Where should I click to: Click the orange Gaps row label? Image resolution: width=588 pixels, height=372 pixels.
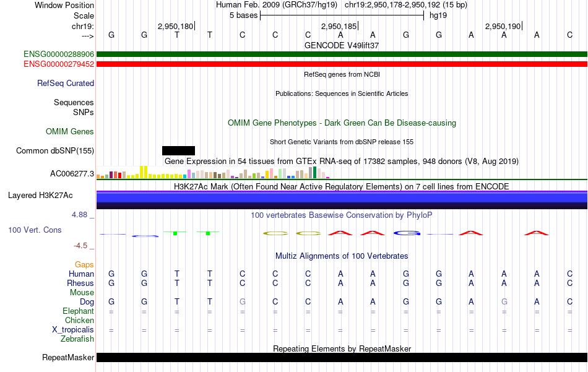[84, 265]
